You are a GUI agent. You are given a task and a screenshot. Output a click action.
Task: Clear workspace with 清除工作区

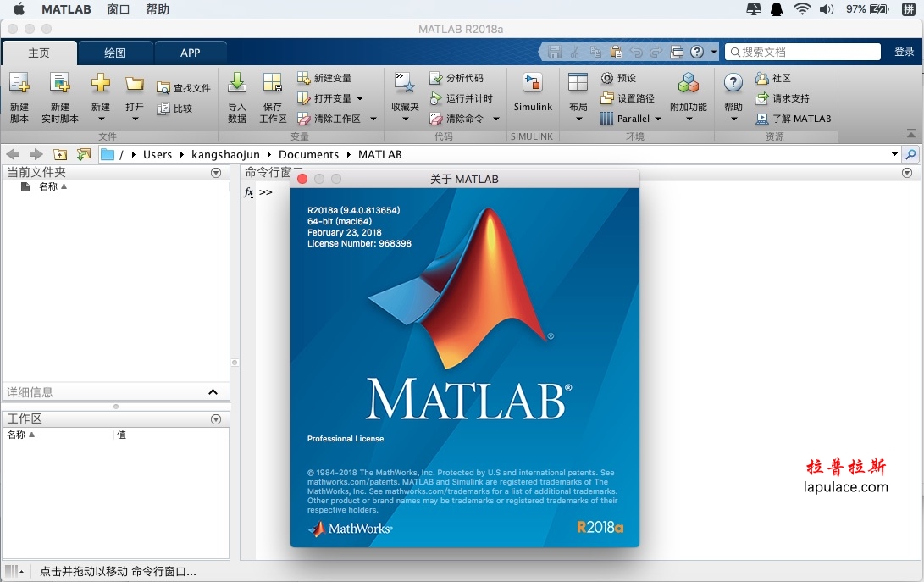(329, 119)
